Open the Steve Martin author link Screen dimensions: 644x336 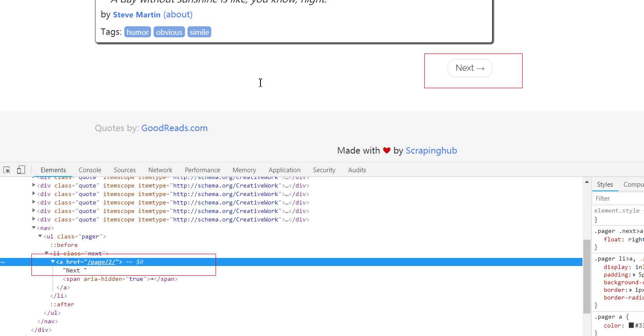137,14
